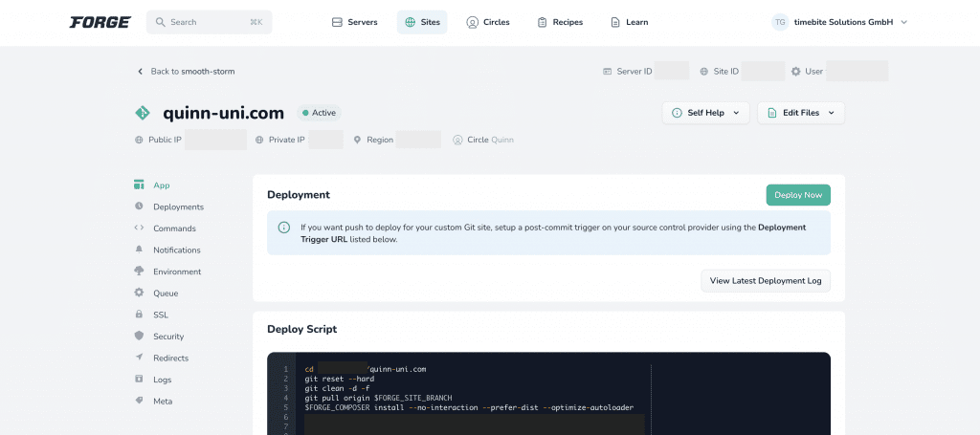Expand the timebite Solutions GmbH account dropdown

839,22
